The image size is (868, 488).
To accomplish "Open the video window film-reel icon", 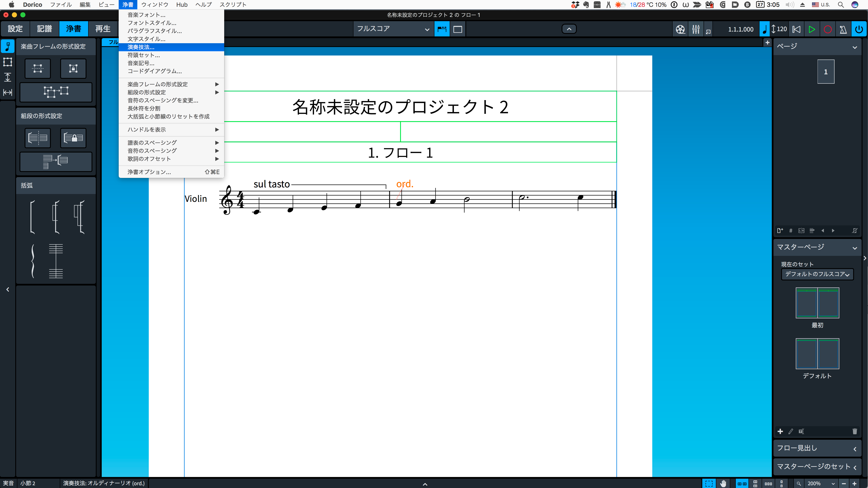I will pyautogui.click(x=680, y=29).
